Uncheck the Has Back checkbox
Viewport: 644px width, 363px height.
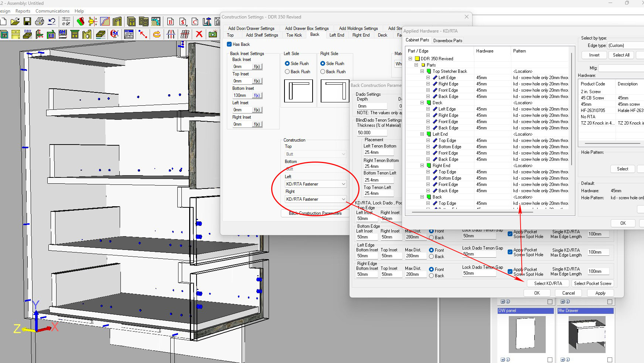pos(229,44)
